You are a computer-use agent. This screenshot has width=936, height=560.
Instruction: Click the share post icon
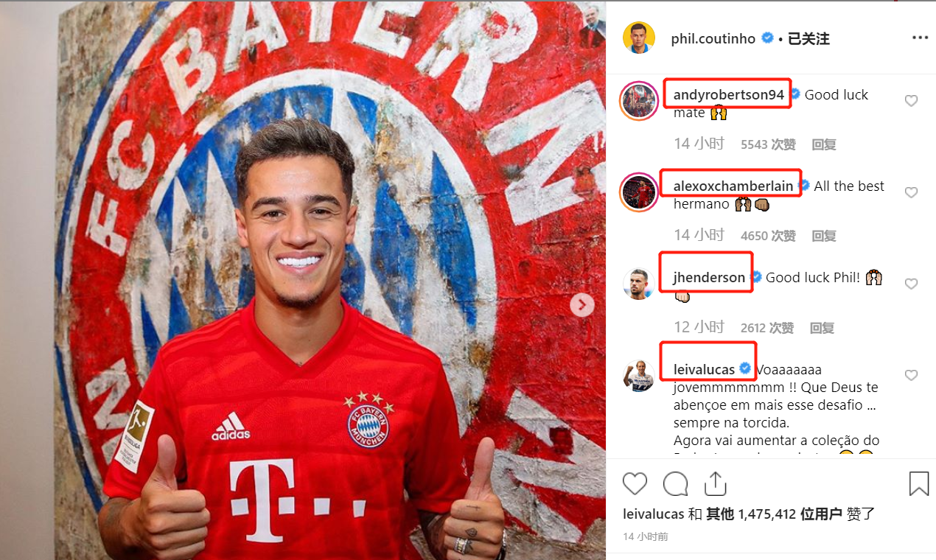pos(715,483)
